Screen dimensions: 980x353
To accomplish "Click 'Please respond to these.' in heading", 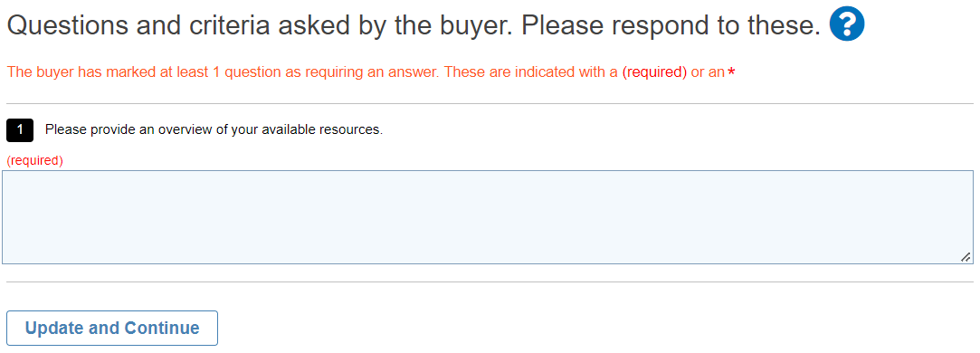I will coord(671,25).
